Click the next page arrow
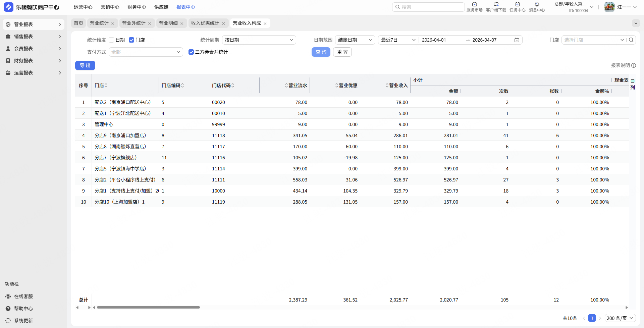 pos(600,318)
